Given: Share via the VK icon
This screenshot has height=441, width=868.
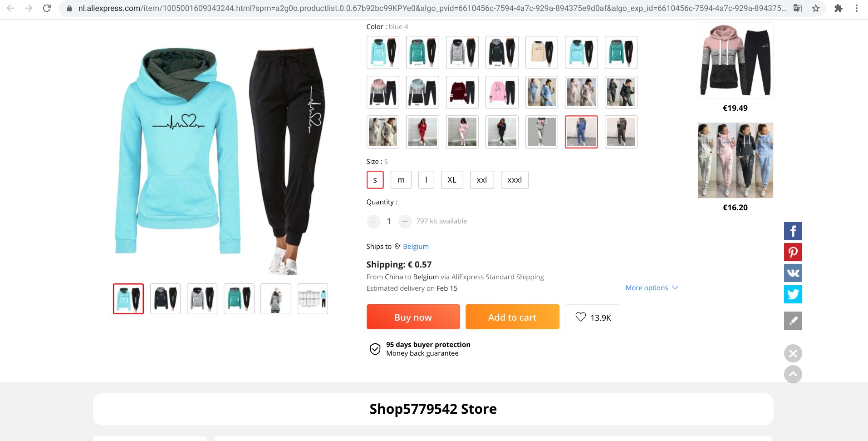Looking at the screenshot, I should (x=793, y=273).
